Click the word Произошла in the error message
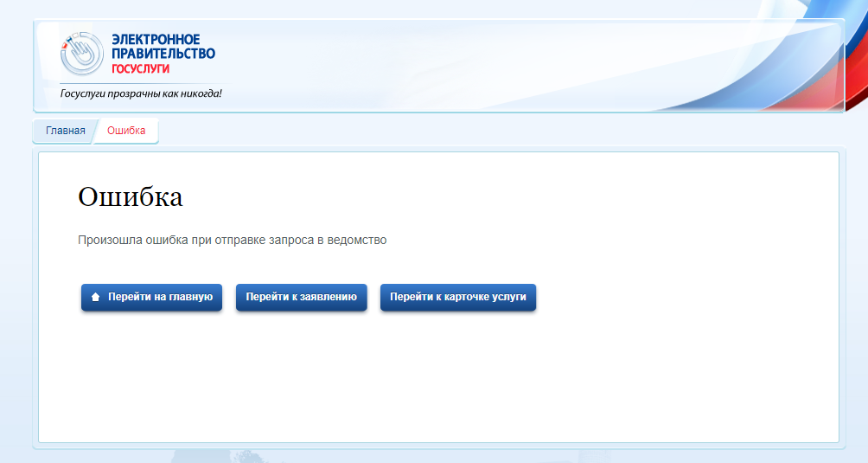The image size is (868, 463). pyautogui.click(x=105, y=240)
